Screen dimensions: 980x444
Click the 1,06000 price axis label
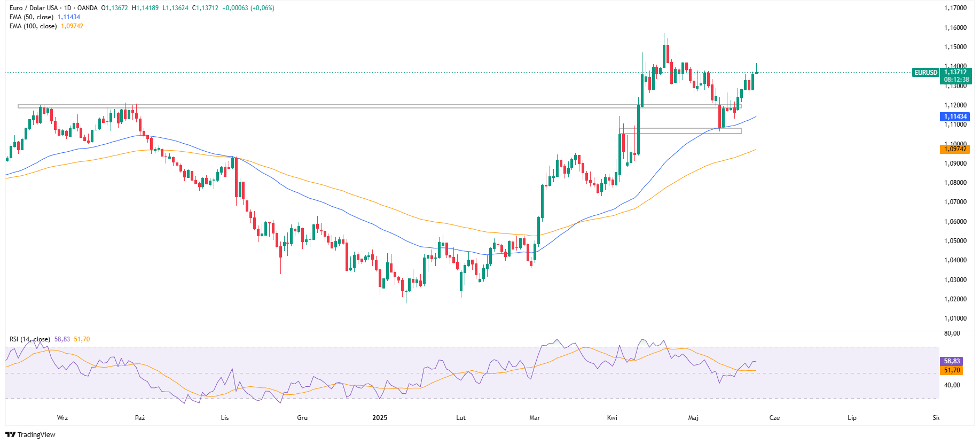(955, 222)
